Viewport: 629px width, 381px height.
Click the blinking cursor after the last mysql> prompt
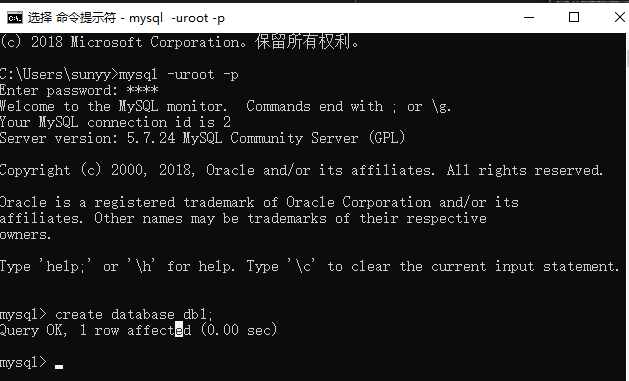coord(59,367)
